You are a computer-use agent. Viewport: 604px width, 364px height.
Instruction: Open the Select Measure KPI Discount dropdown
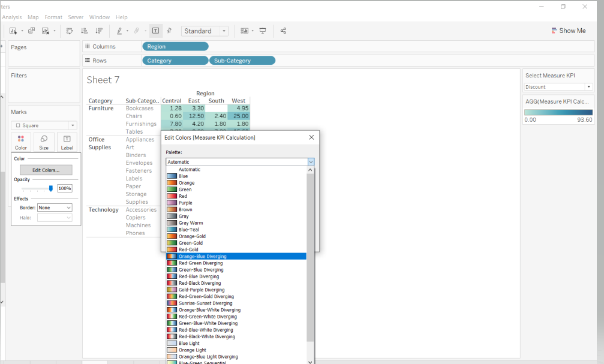pos(558,87)
